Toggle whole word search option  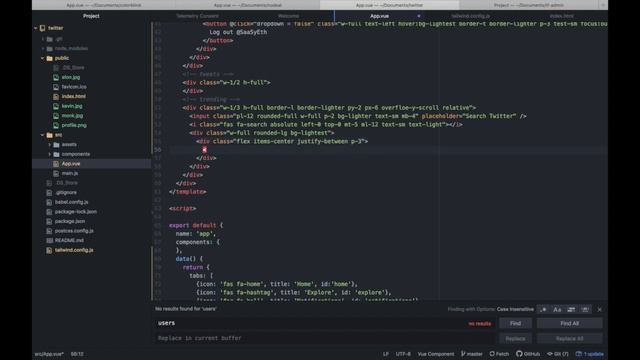coord(585,310)
